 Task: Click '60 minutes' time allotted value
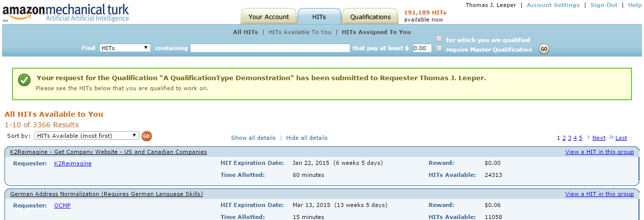[308, 175]
